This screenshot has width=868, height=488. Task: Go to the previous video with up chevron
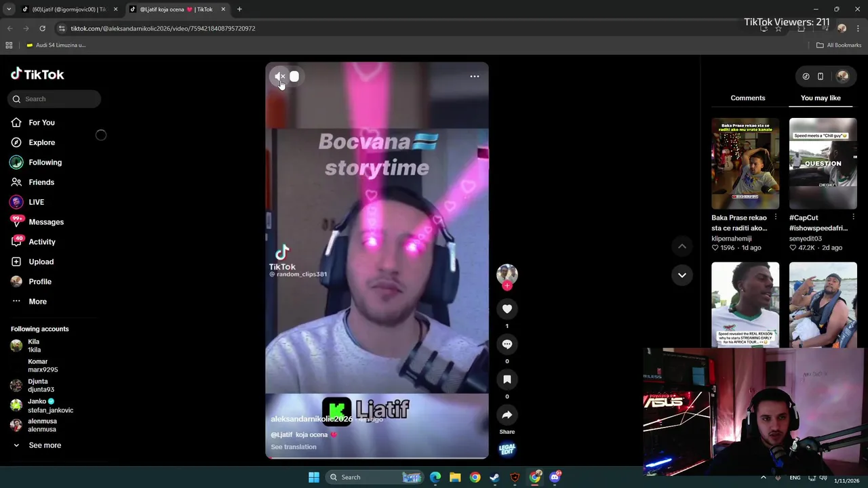(682, 247)
